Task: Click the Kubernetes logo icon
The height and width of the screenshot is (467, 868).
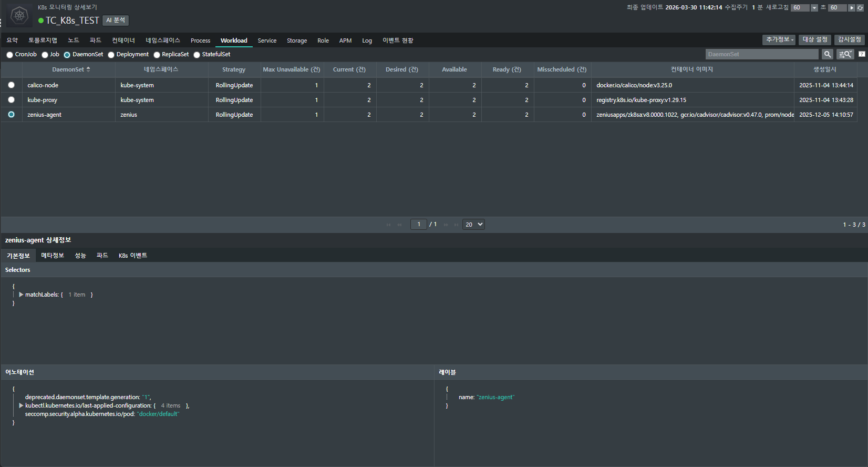Action: click(x=19, y=15)
